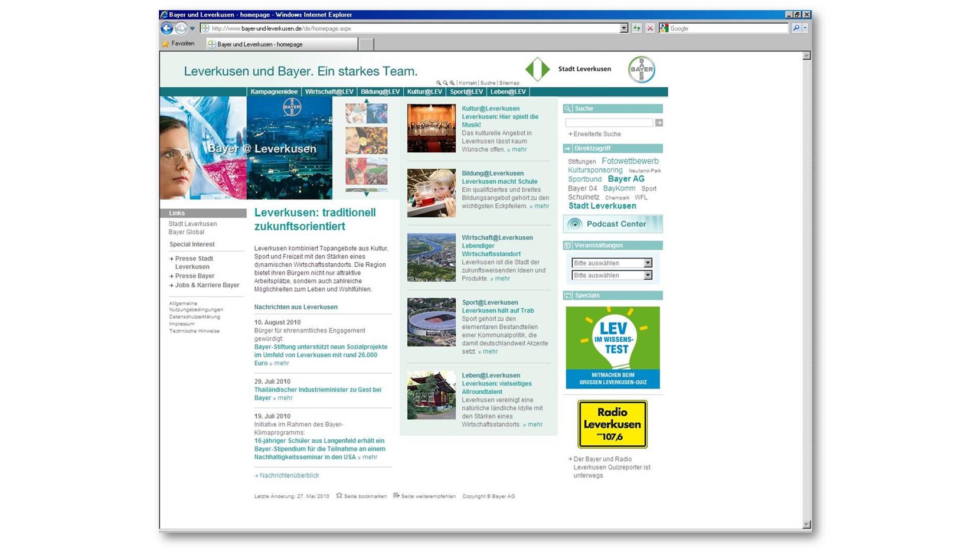Open the Kontakt header link
Screen dimensions: 980x552
468,83
